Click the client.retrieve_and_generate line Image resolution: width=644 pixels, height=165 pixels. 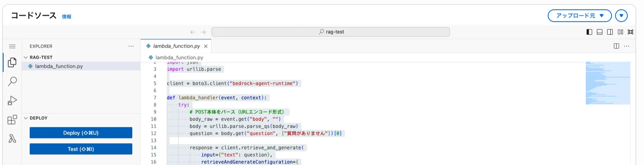(x=247, y=148)
